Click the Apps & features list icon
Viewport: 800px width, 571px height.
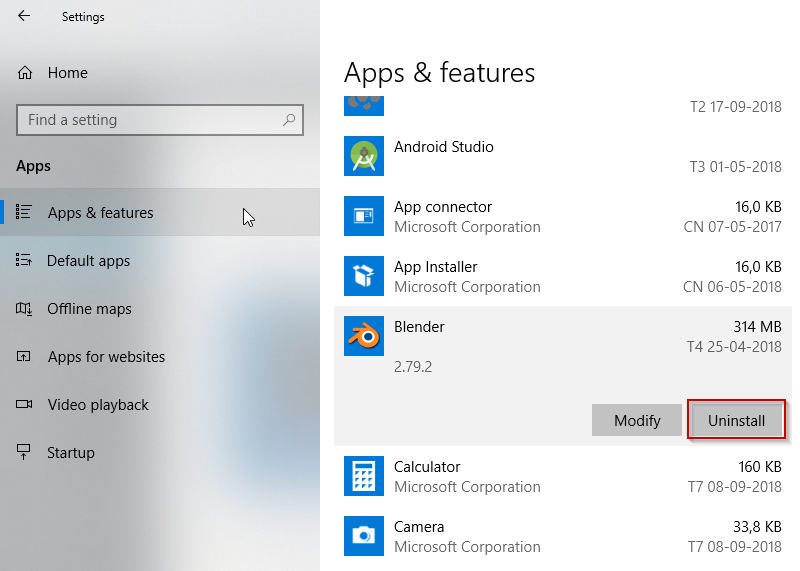coord(23,212)
